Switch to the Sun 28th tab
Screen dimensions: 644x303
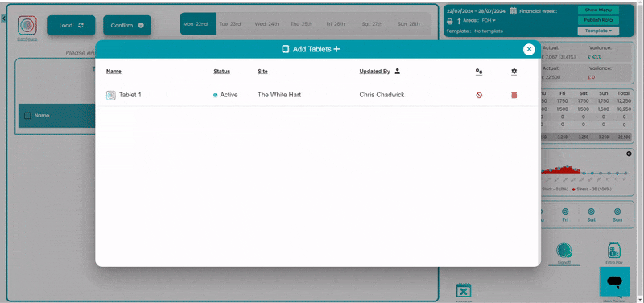(x=409, y=24)
